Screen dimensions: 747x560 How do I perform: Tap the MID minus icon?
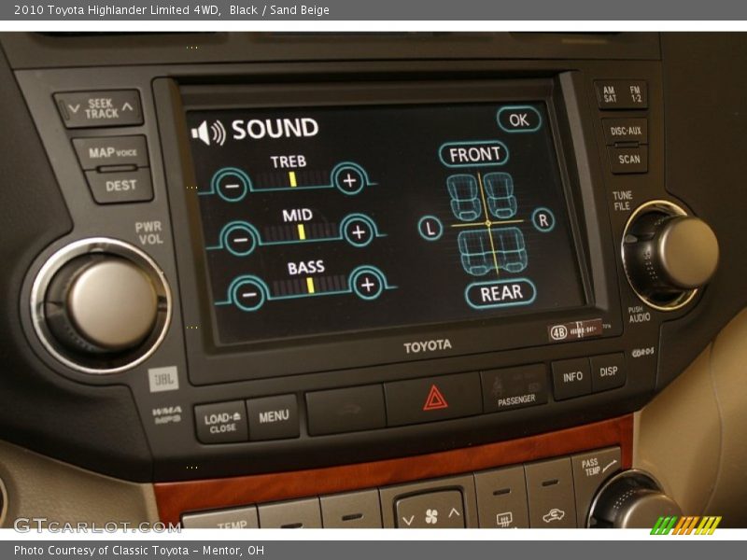tap(241, 238)
